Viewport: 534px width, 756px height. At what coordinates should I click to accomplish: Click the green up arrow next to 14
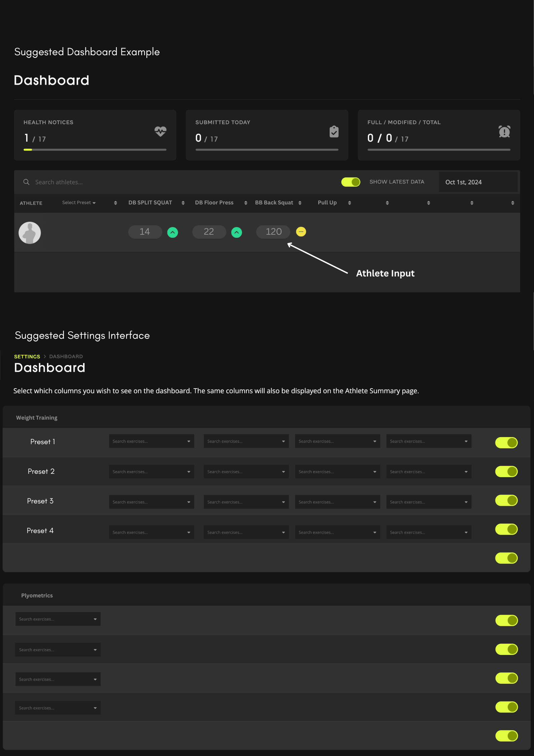pyautogui.click(x=173, y=232)
